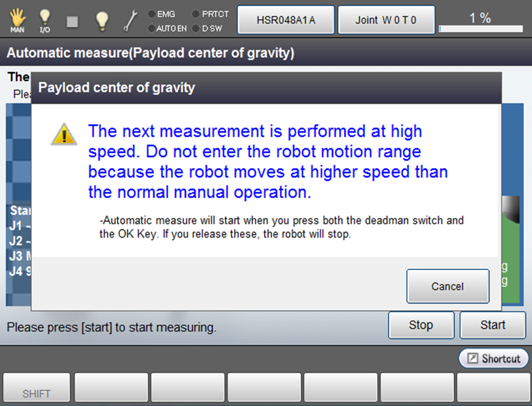Click the PRTCT status indicator
532x406 pixels.
coord(210,14)
